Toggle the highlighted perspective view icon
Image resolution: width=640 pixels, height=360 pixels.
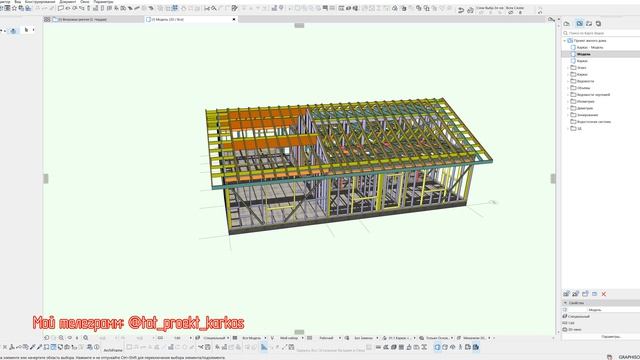[437, 347]
